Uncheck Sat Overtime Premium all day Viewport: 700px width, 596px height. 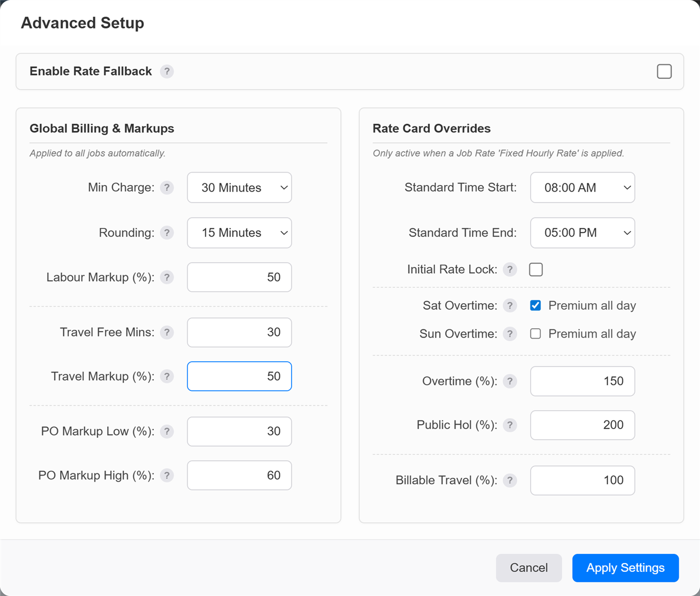tap(536, 306)
